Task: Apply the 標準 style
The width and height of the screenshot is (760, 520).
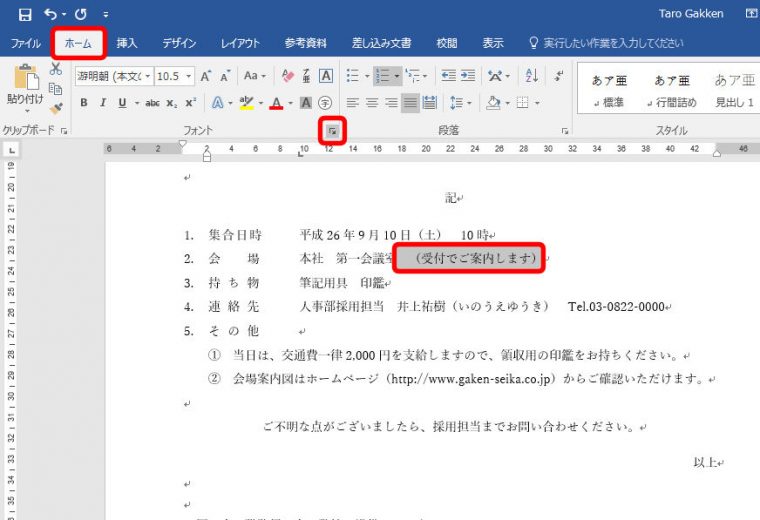Action: click(x=609, y=91)
